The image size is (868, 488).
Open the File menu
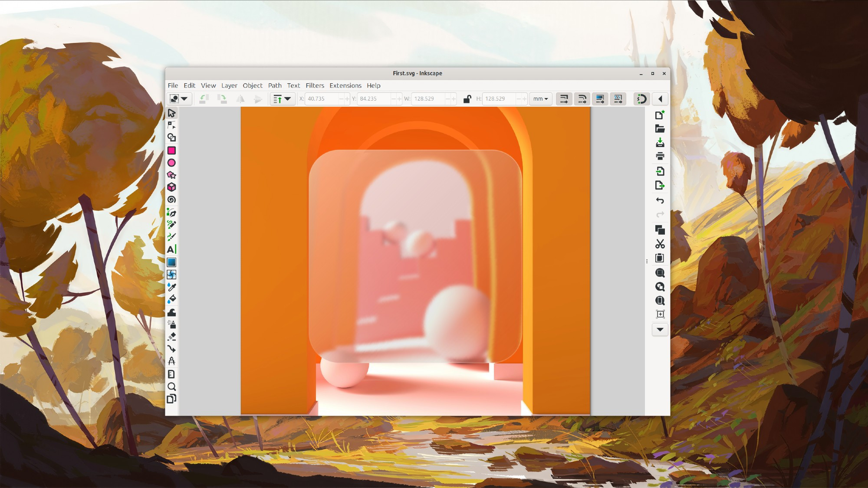pos(173,85)
